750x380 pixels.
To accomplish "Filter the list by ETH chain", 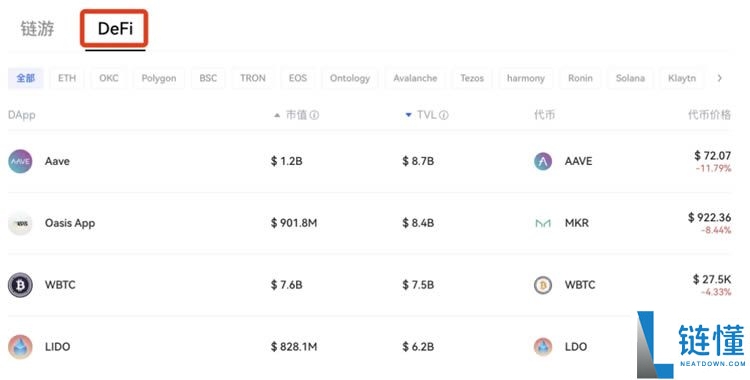I will coord(67,78).
